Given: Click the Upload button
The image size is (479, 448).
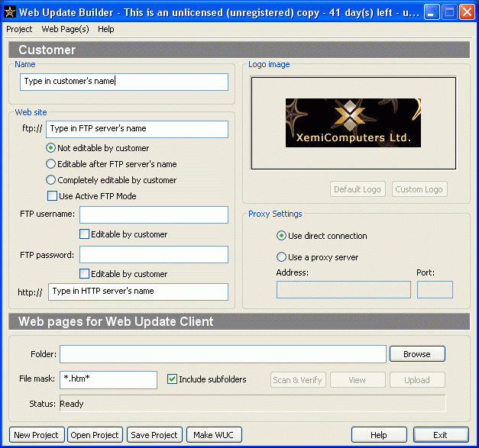Looking at the screenshot, I should (x=417, y=380).
